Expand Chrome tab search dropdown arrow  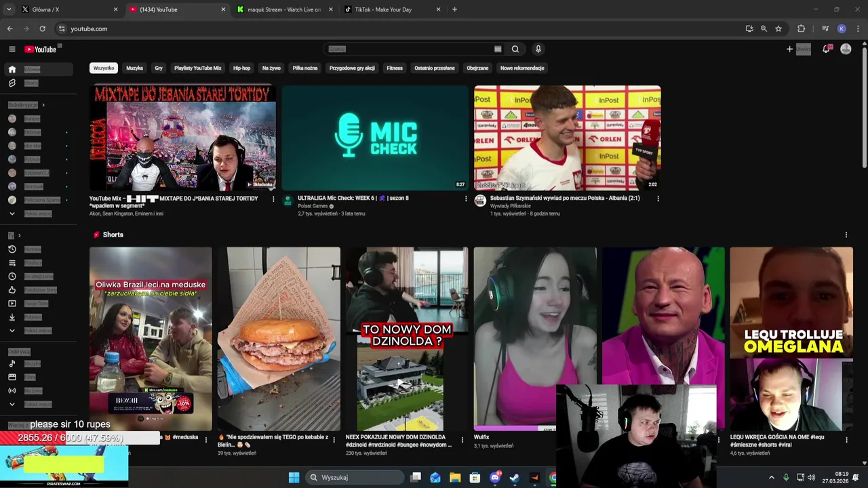[9, 9]
